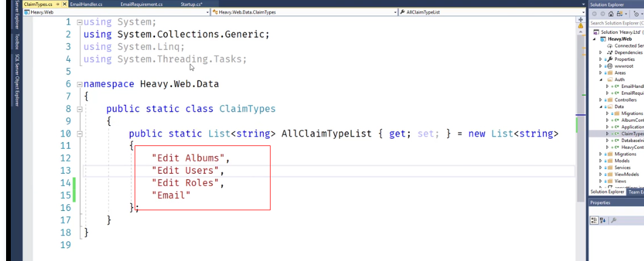Click the Property Pages wrench icon
Image resolution: width=644 pixels, height=261 pixels.
614,220
